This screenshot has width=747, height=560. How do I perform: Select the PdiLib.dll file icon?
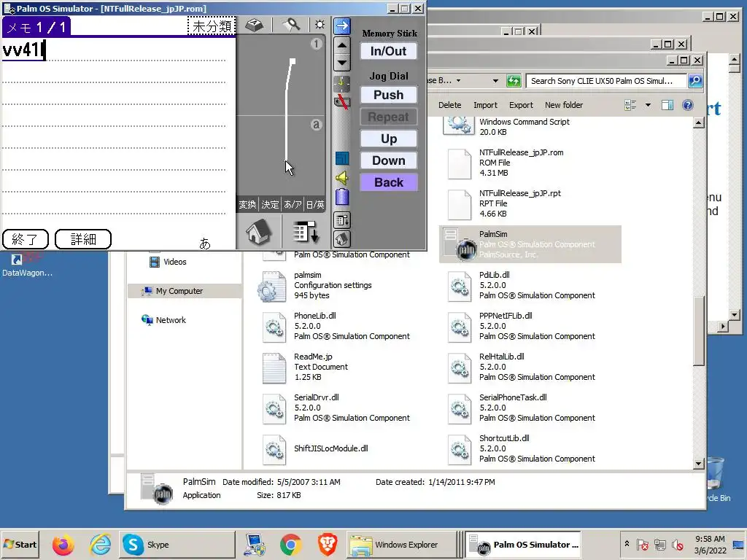(x=460, y=287)
